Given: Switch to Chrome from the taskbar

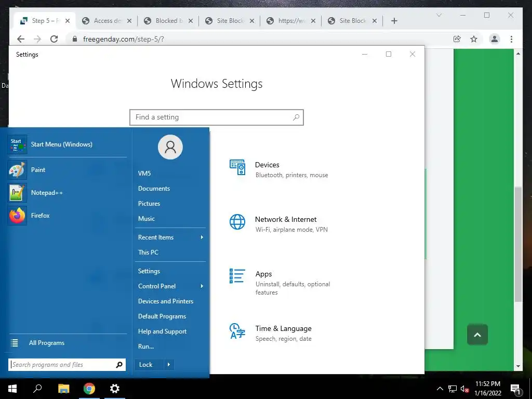Looking at the screenshot, I should tap(89, 389).
